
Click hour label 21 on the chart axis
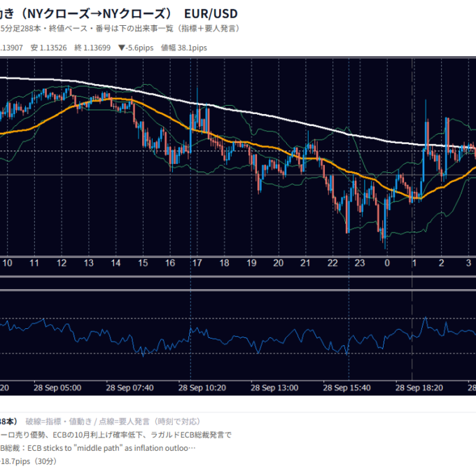[305, 263]
